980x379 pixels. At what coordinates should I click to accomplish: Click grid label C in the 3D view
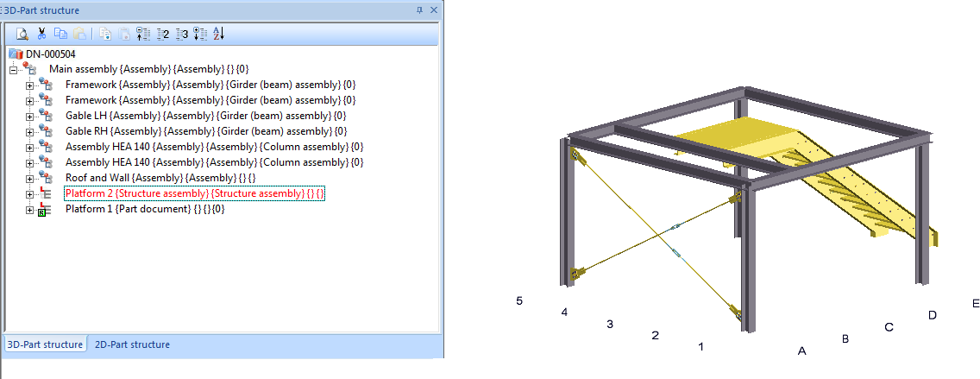(889, 327)
